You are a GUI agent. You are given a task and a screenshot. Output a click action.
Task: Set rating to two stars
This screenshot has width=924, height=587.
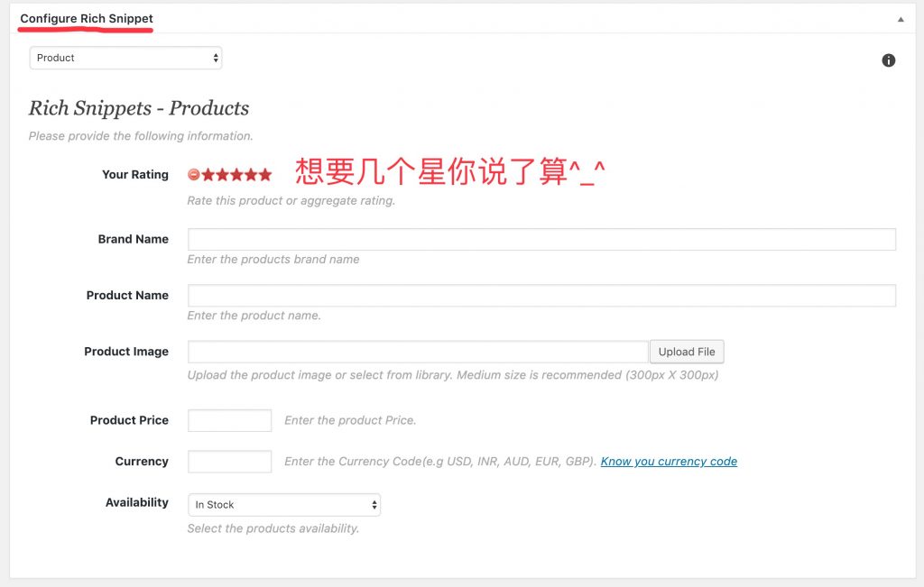(x=222, y=174)
